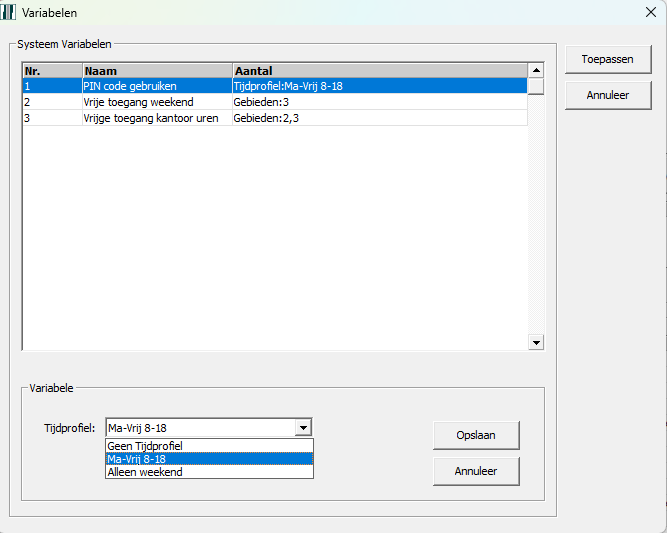Viewport: 667px width, 533px height.
Task: Click Annuleer below the Toepassen button
Action: pyautogui.click(x=608, y=96)
